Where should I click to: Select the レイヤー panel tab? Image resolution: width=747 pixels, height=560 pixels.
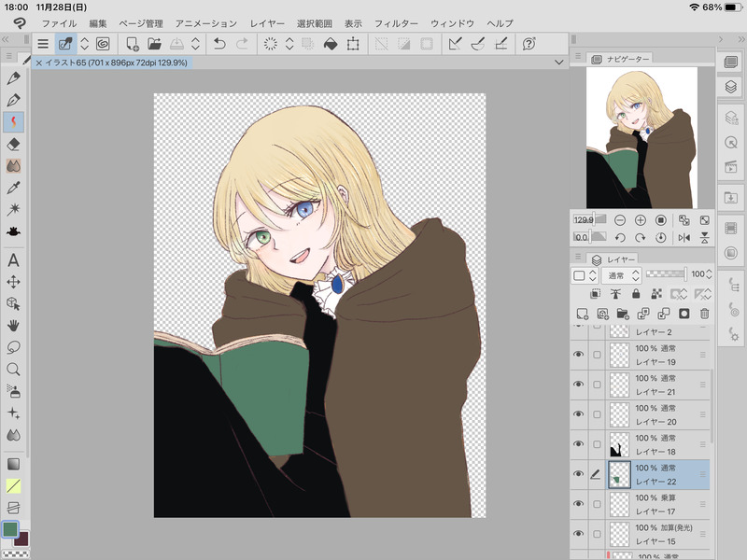coord(613,259)
